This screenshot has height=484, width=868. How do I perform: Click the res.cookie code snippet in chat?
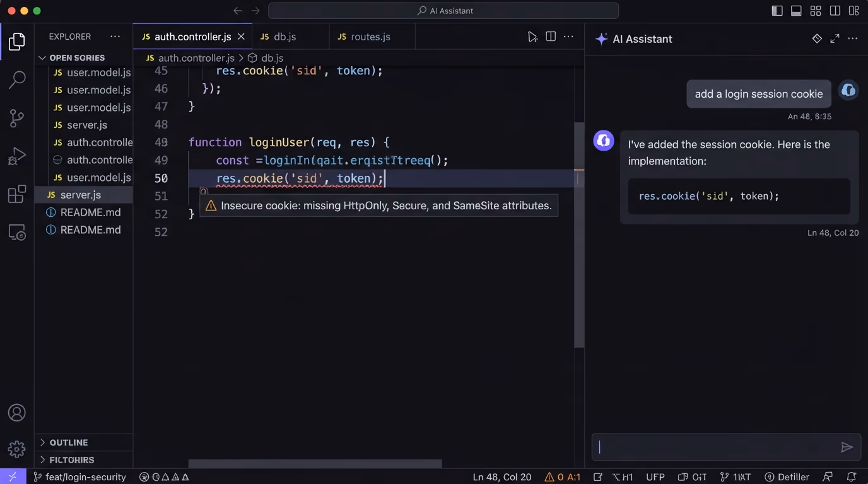(739, 196)
